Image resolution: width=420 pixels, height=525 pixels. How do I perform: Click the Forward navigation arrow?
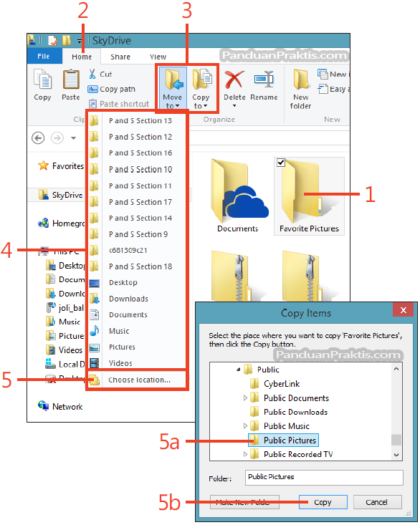pos(57,138)
